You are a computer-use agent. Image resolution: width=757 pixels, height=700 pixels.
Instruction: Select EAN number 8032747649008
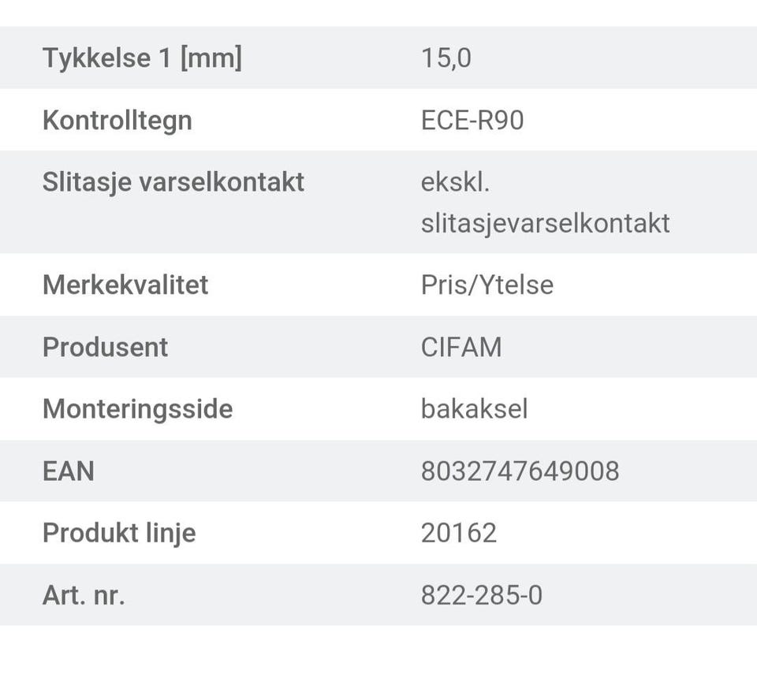520,471
